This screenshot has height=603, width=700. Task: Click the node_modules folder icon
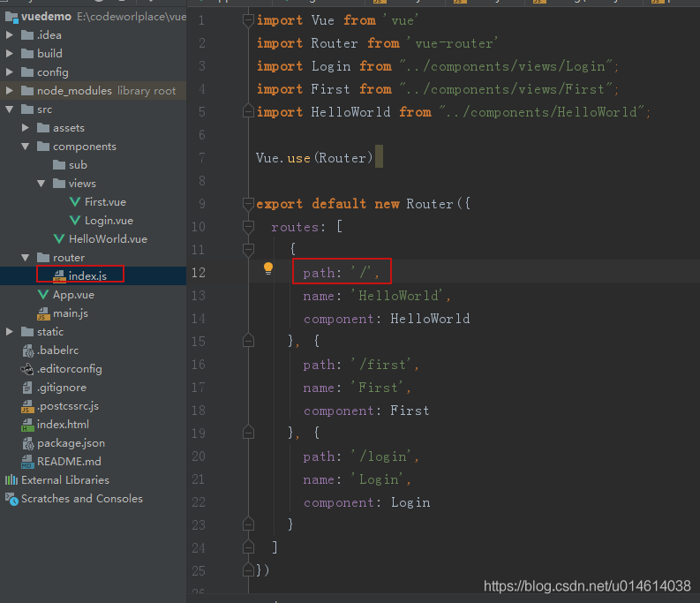coord(27,91)
